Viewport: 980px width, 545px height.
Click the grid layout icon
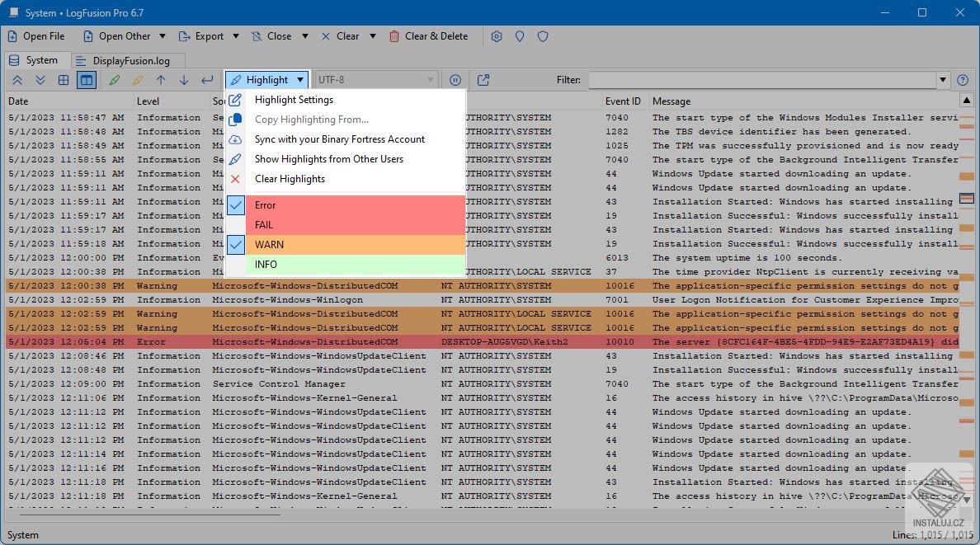coord(64,80)
